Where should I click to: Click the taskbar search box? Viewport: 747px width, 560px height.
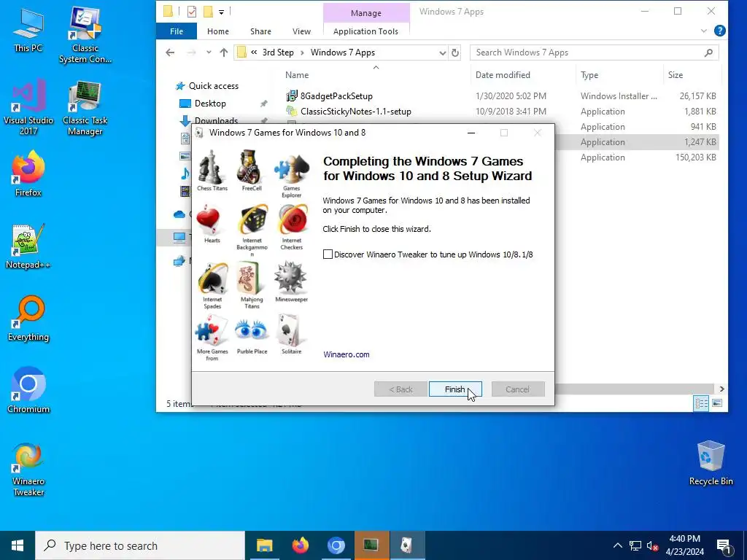(140, 545)
